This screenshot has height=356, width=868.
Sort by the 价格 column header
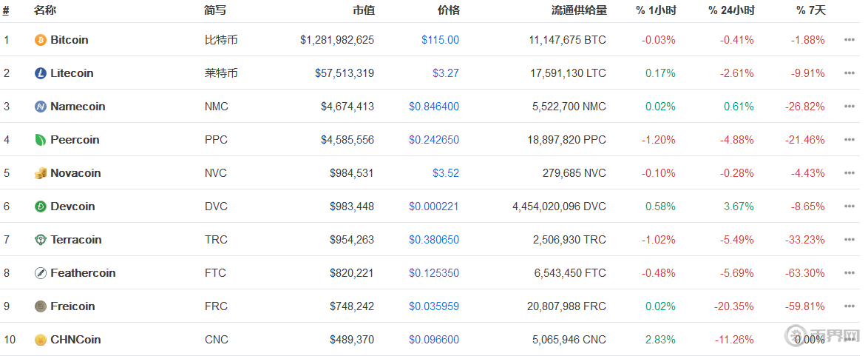click(x=448, y=10)
